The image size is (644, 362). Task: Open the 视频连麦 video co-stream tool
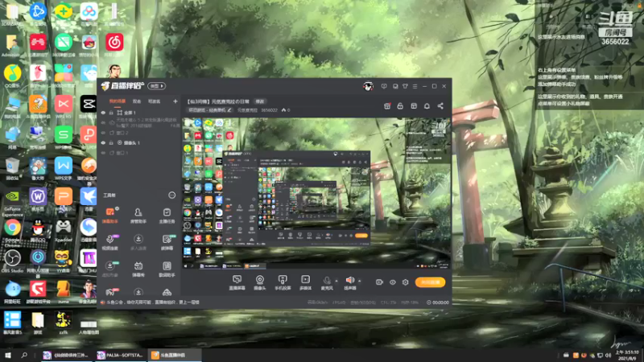110,242
